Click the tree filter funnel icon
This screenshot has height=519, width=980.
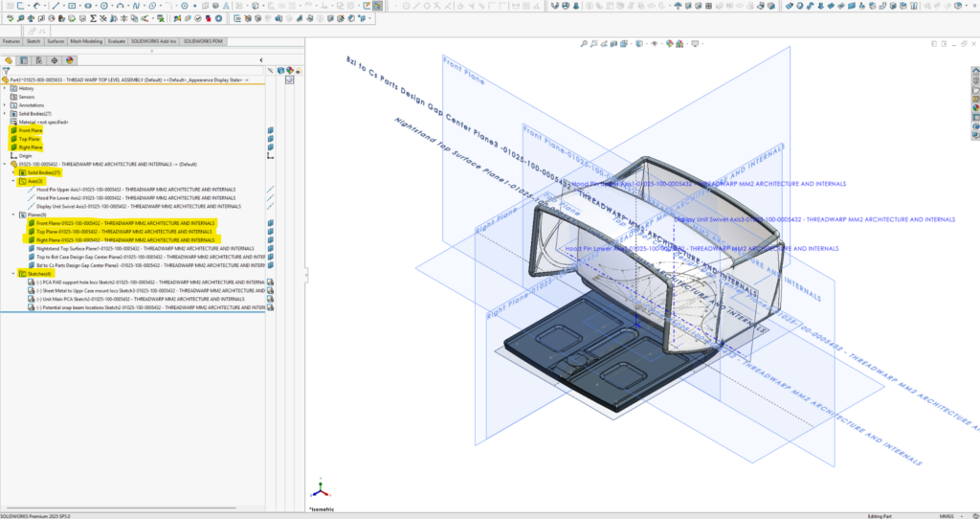point(7,71)
